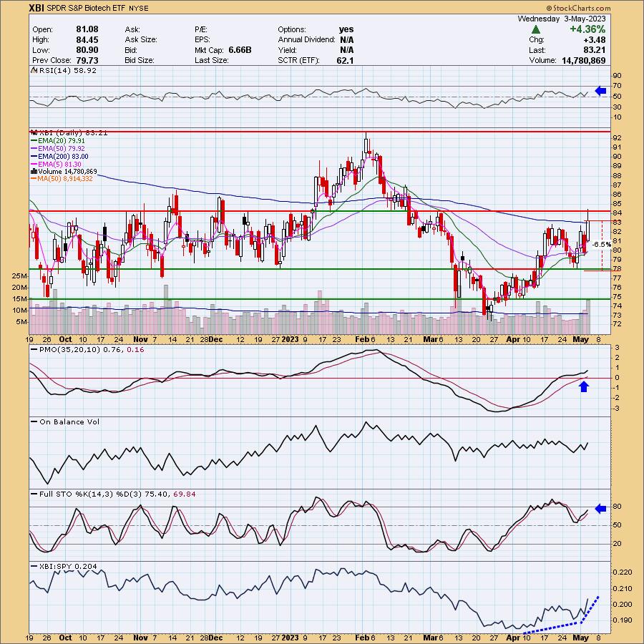Select the +4.36% percent change value
The width and height of the screenshot is (644, 644).
[x=587, y=29]
